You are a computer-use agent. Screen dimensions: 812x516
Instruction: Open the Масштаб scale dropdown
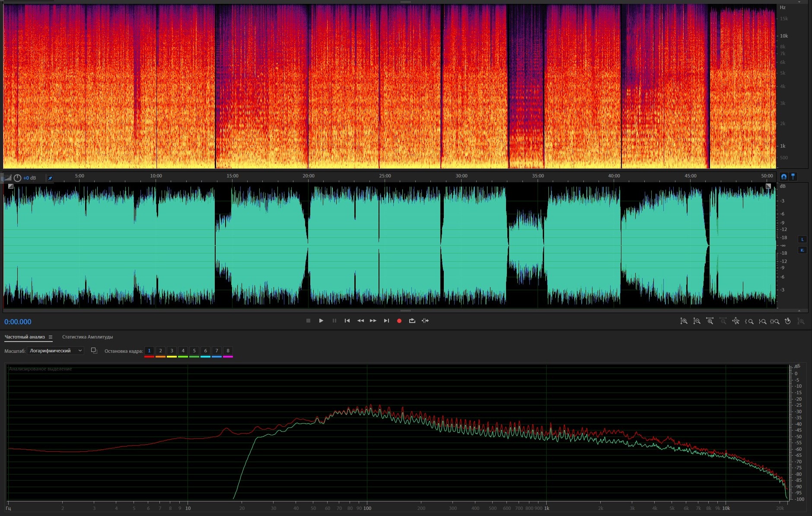coord(55,351)
